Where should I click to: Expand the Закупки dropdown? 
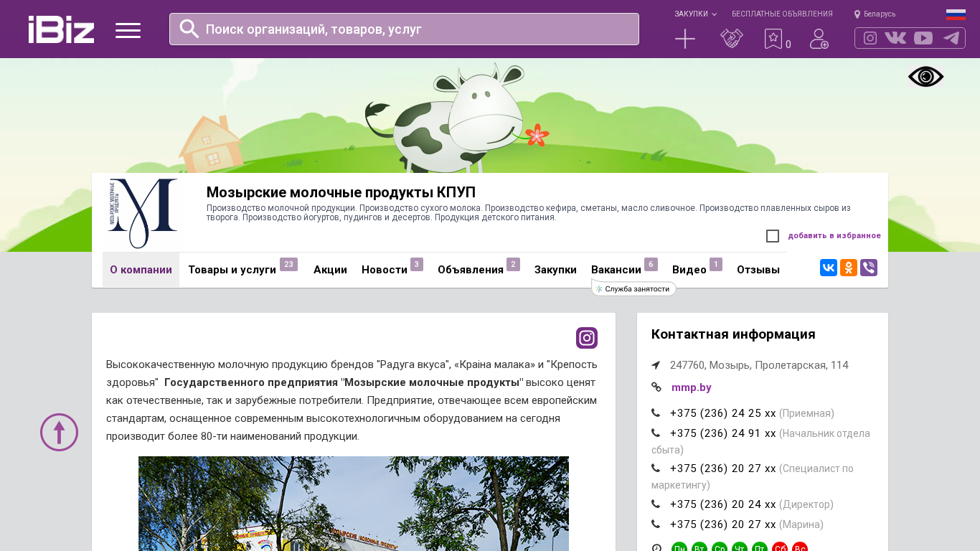click(695, 14)
